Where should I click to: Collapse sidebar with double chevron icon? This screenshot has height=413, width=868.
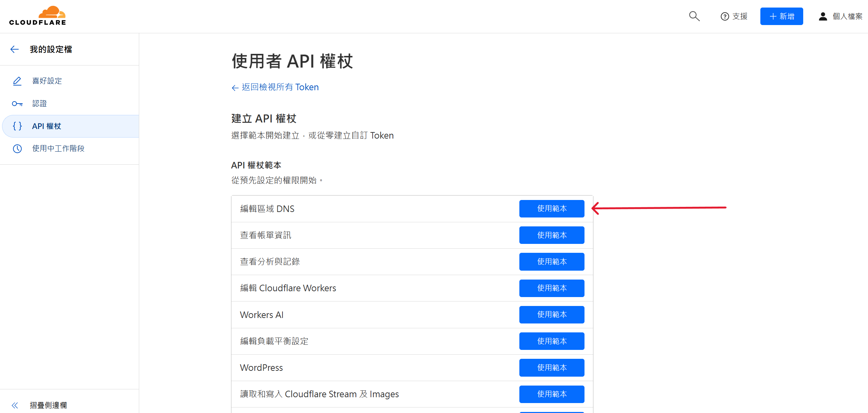pyautogui.click(x=15, y=405)
